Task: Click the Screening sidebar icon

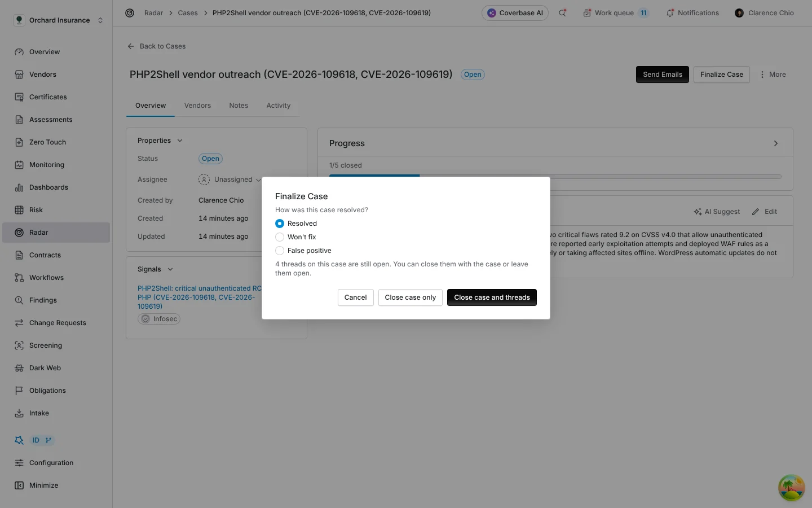Action: pos(19,345)
